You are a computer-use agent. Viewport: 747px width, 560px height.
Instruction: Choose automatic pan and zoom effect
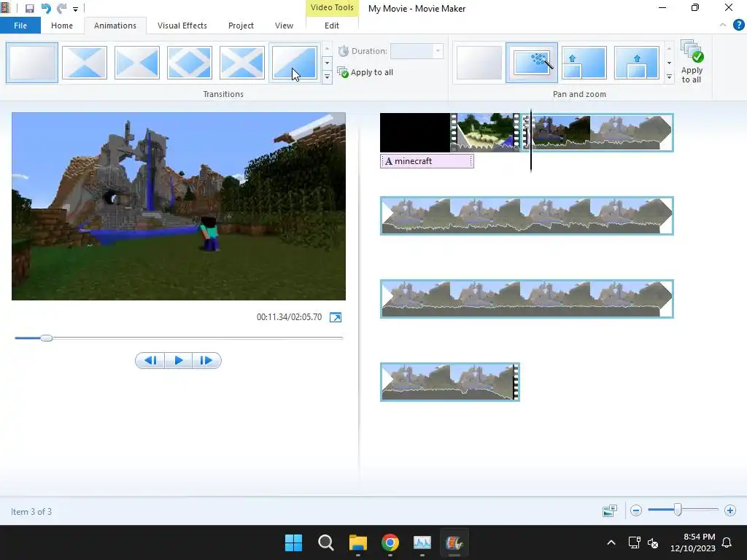click(x=532, y=63)
